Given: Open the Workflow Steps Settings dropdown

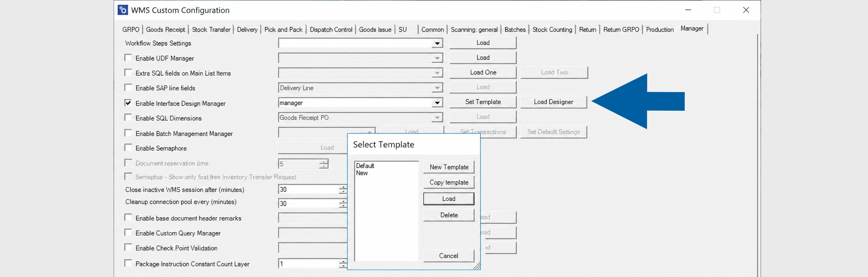Looking at the screenshot, I should pos(437,43).
